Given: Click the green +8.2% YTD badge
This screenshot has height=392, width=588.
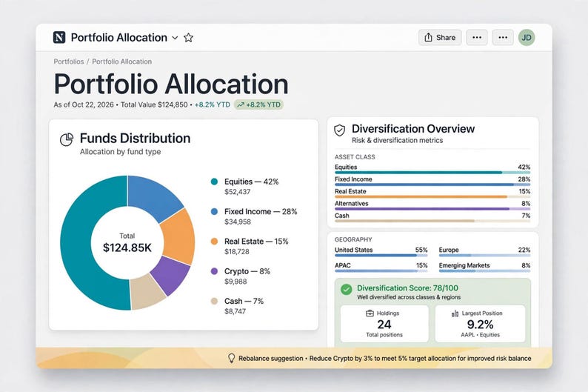Looking at the screenshot, I should click(258, 104).
